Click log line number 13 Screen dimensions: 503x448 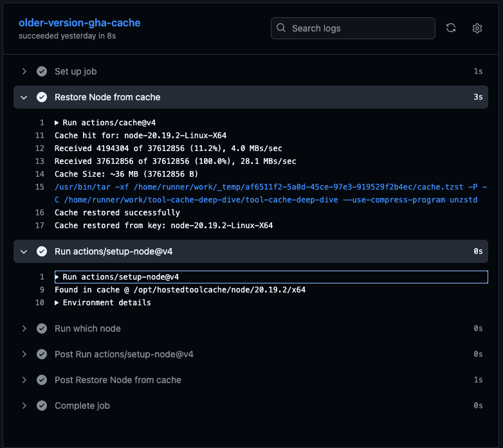(x=39, y=161)
